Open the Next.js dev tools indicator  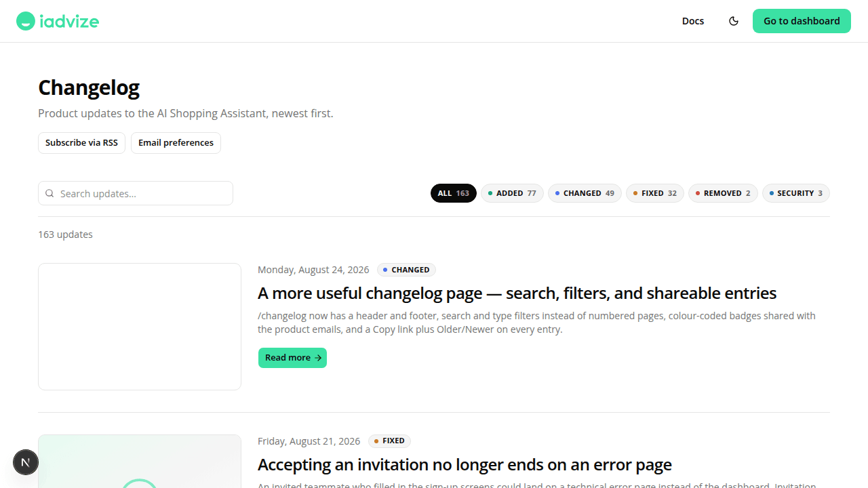coord(26,462)
